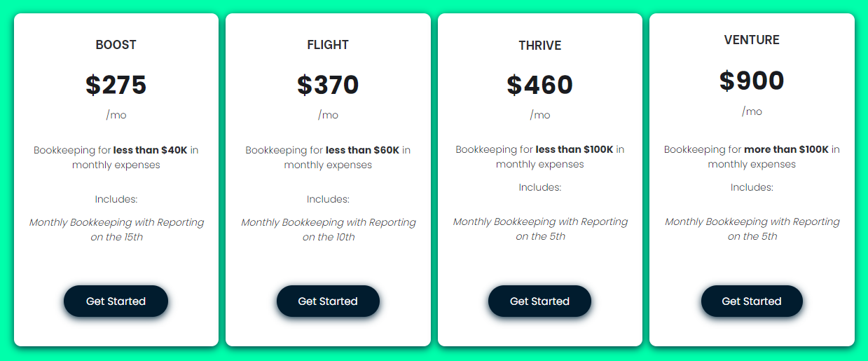
Task: Click Thrive's Reporting on the 5th text
Action: pyautogui.click(x=540, y=229)
